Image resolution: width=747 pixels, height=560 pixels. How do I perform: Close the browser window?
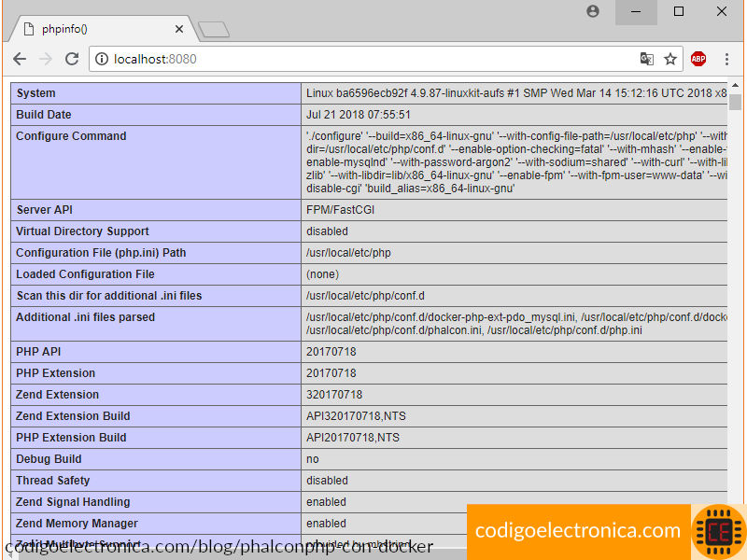click(x=722, y=12)
